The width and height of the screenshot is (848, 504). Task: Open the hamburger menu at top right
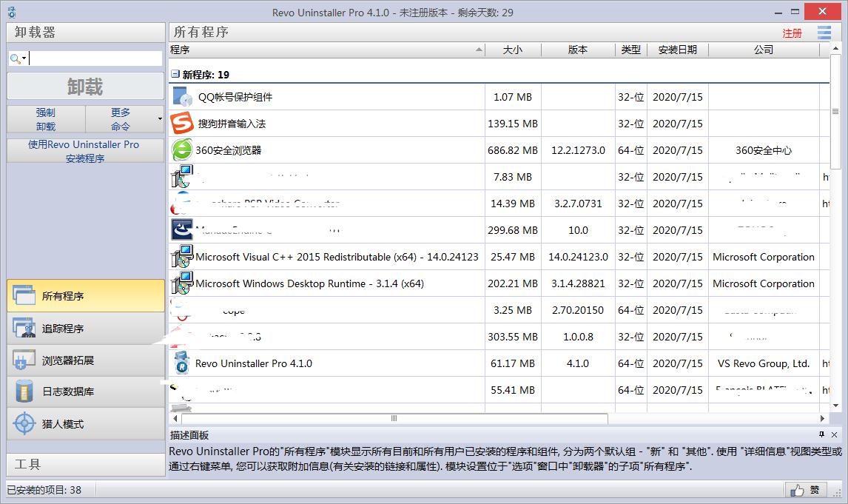824,33
